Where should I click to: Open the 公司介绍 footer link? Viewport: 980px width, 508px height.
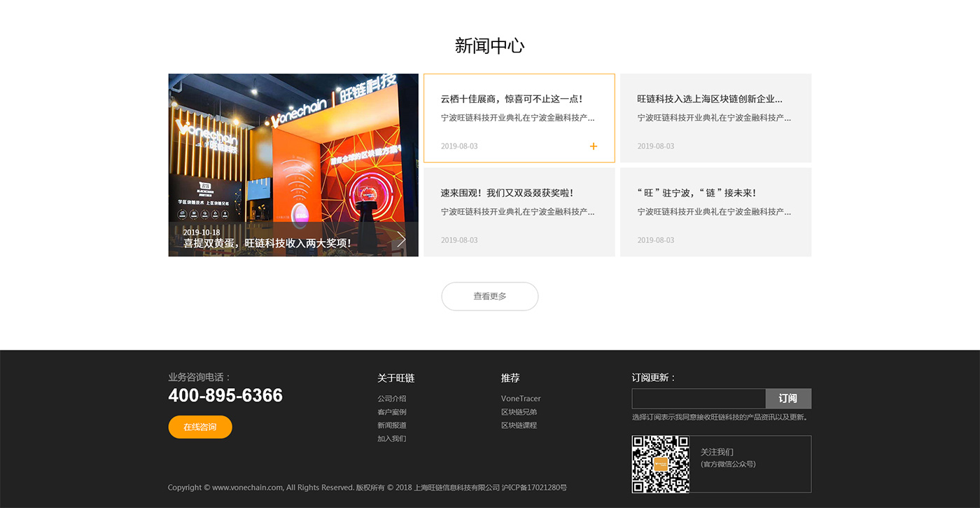tap(391, 399)
